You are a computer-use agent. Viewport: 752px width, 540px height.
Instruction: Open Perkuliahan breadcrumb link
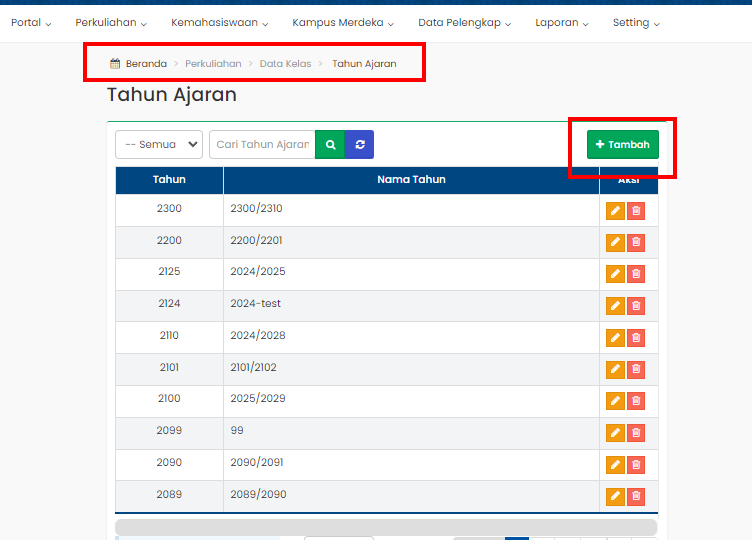click(x=213, y=64)
